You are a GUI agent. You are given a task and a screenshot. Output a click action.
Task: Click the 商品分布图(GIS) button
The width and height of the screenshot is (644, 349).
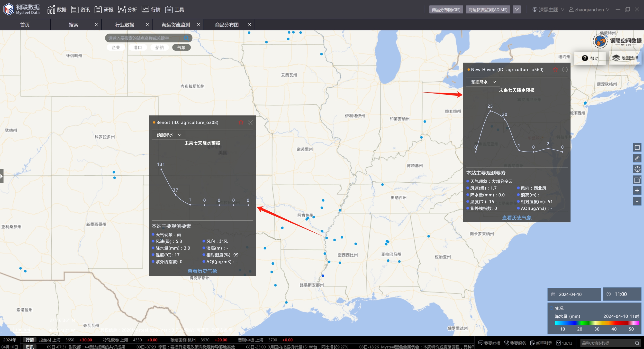point(446,9)
